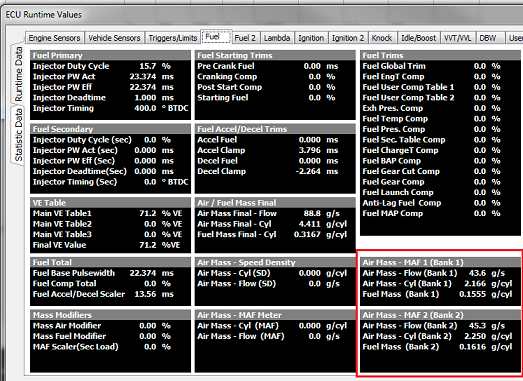Click Accel Clamp 3.796 value
Screen dimensions: 523x381
[x=310, y=150]
